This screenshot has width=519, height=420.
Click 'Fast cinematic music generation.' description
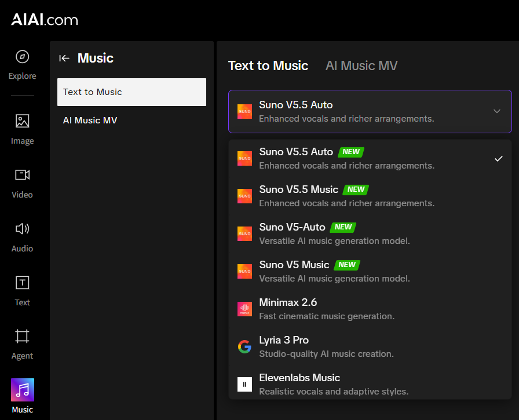pos(327,316)
